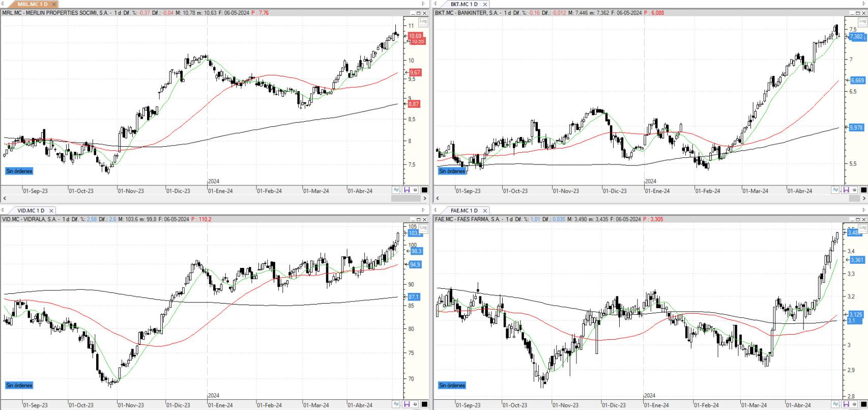Select the 87,1 average label on Vidrala

point(414,297)
